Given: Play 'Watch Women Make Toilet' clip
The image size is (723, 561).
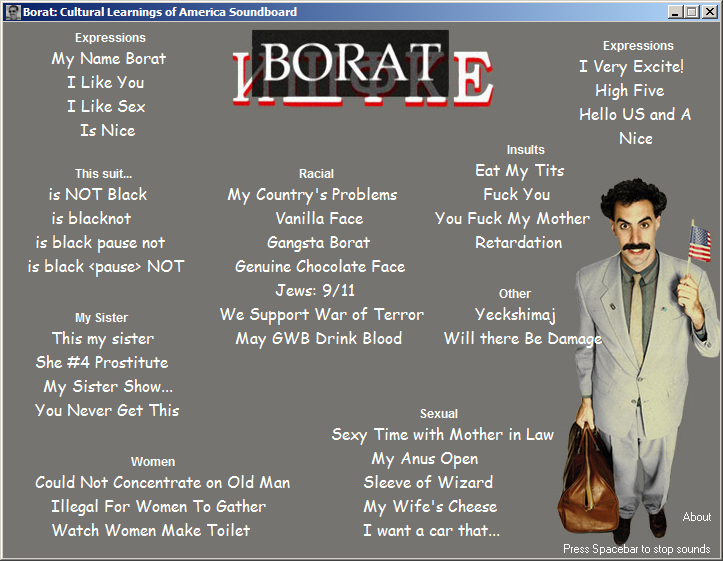Looking at the screenshot, I should (x=151, y=531).
